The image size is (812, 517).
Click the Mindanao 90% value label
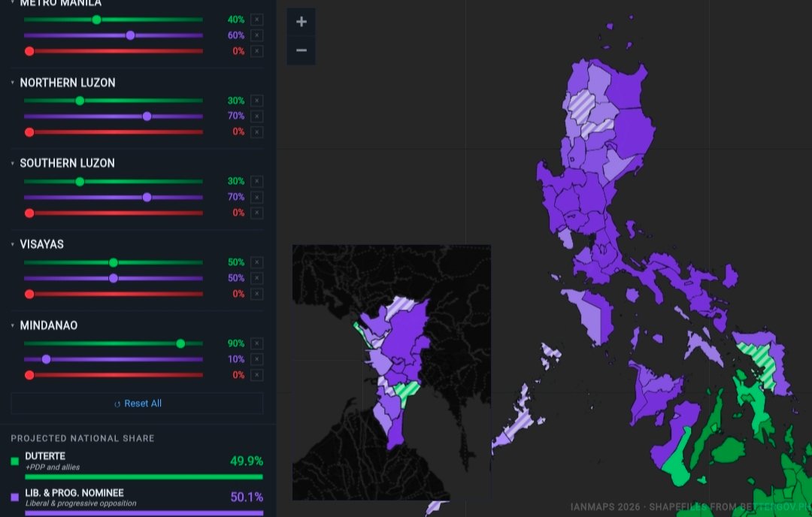236,343
